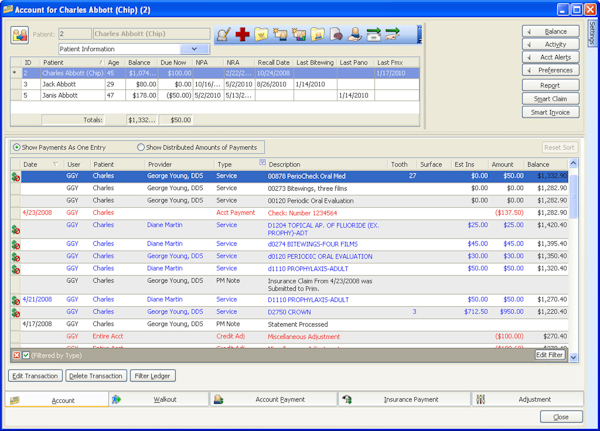Expand the Balance panel button
The width and height of the screenshot is (600, 431).
[550, 32]
